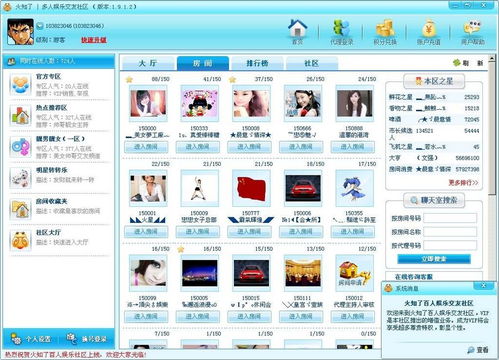Click room 150006 red car thumbnail
Image resolution: width=499 pixels, height=360 pixels.
click(303, 188)
